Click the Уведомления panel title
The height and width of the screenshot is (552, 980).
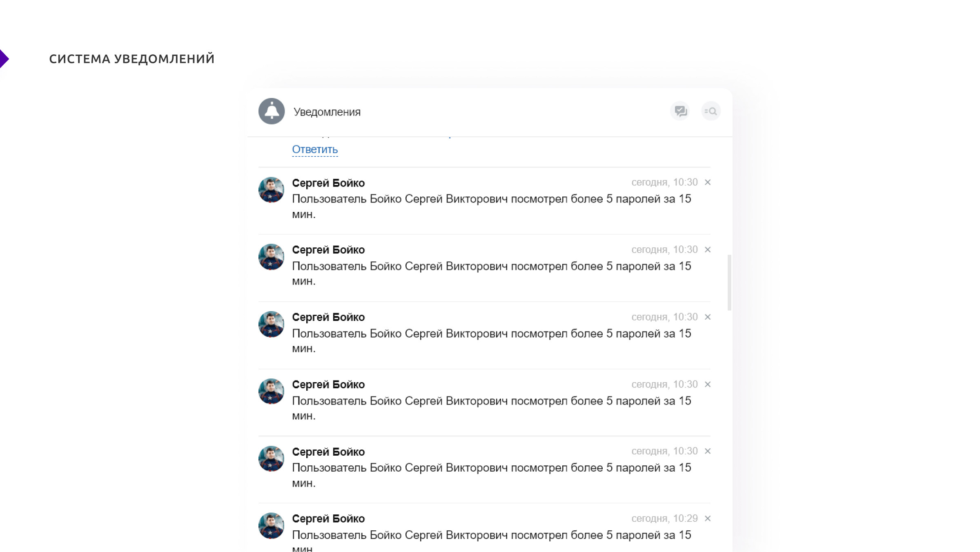pyautogui.click(x=327, y=112)
